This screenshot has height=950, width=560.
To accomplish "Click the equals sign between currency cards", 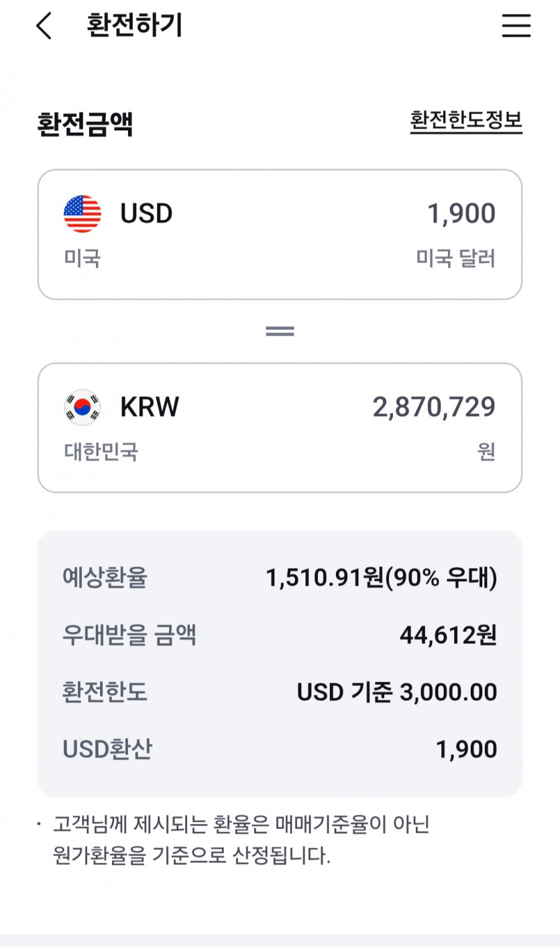I will [280, 331].
